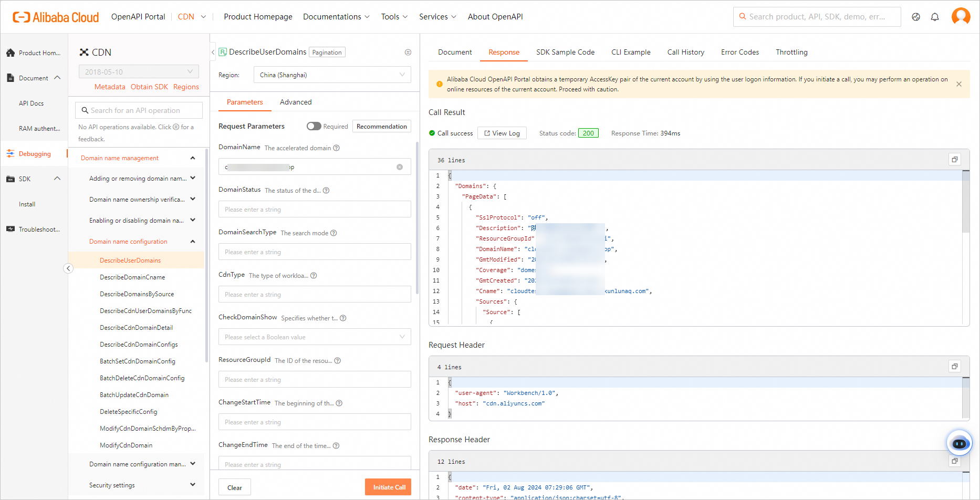980x500 pixels.
Task: Click the DomainName help question icon
Action: [x=337, y=148]
